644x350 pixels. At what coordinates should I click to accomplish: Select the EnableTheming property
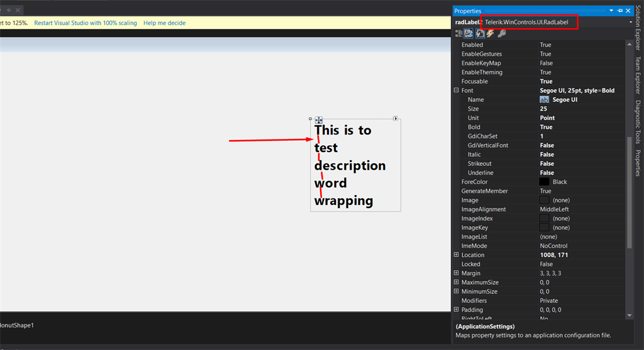tap(482, 72)
